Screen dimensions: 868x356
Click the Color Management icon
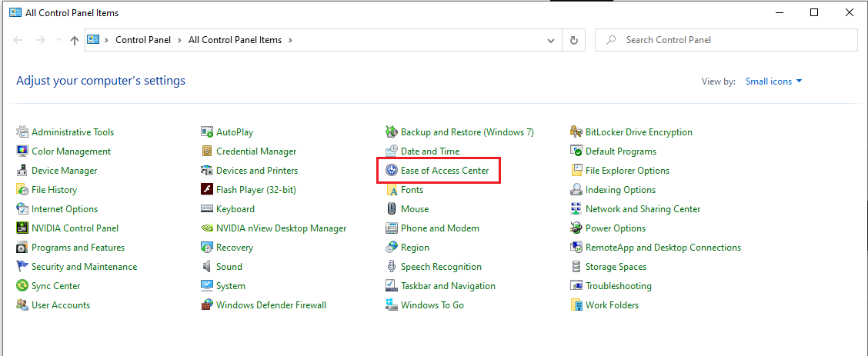point(22,151)
